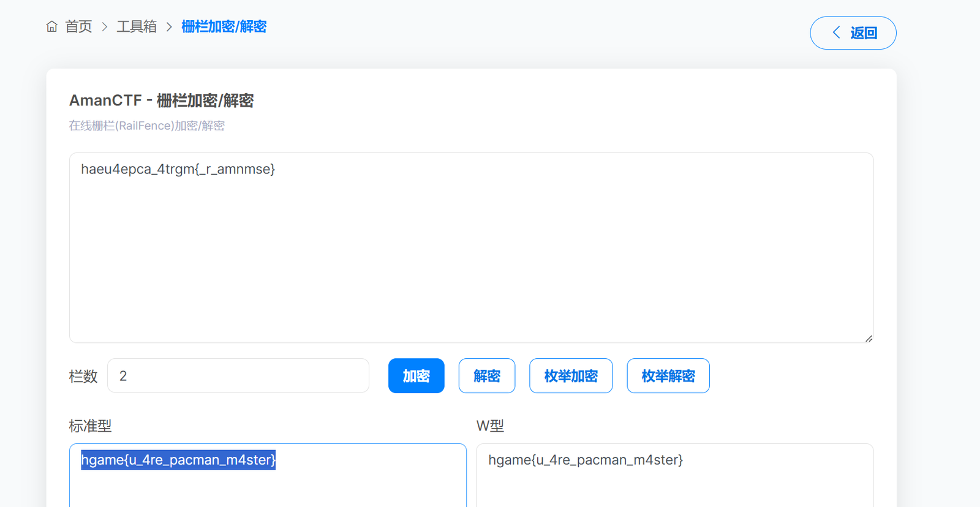Click the home icon in breadcrumb
The height and width of the screenshot is (507, 980).
[x=52, y=26]
